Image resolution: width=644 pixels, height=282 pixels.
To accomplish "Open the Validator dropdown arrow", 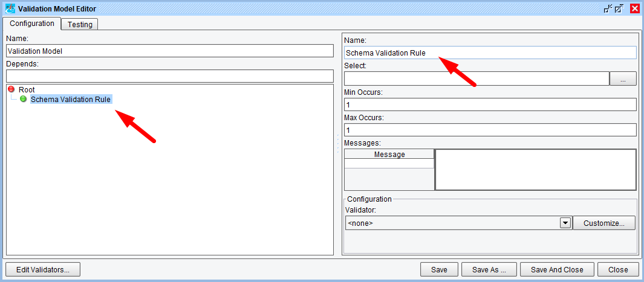I will (x=565, y=223).
